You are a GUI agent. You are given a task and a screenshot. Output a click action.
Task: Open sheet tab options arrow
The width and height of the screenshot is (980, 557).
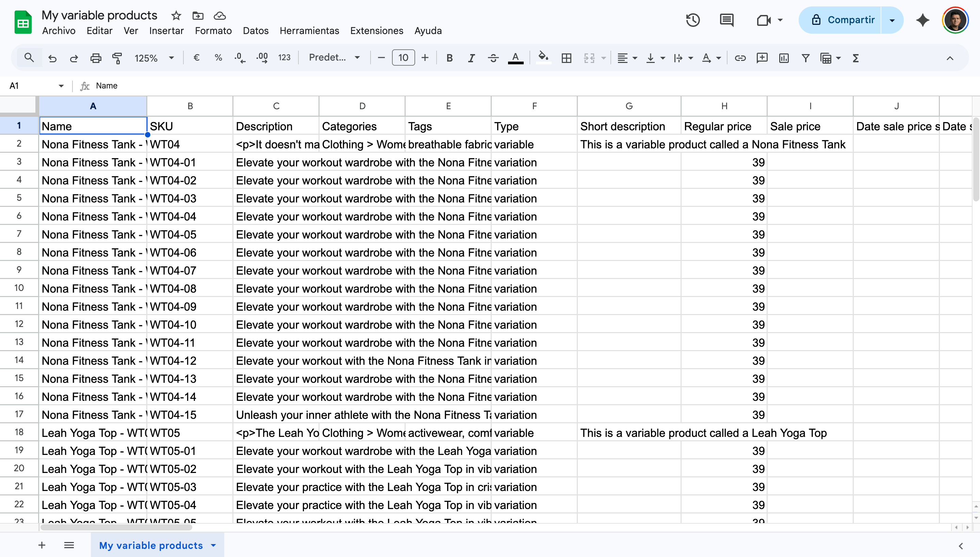click(x=213, y=545)
